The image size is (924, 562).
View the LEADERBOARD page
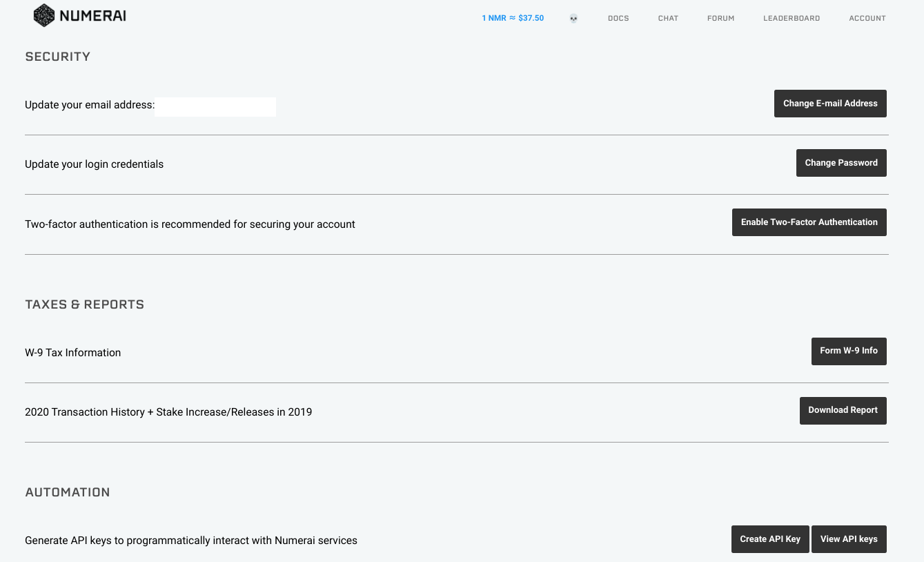click(792, 18)
